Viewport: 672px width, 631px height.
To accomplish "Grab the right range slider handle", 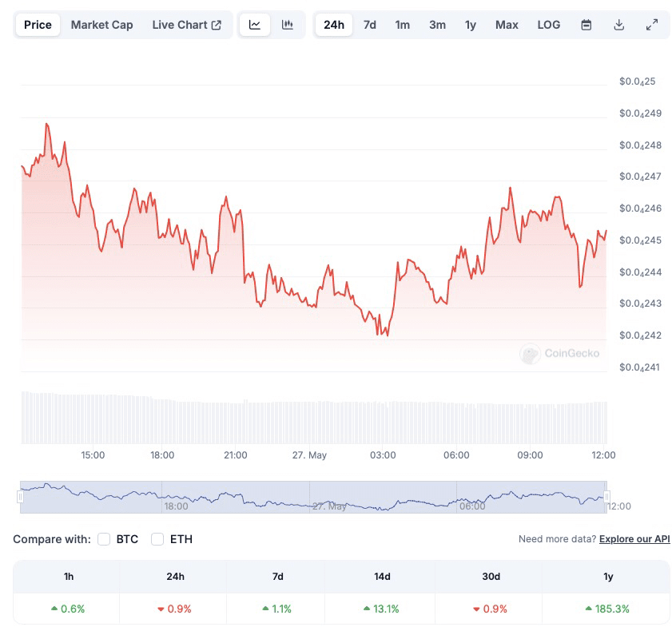I will click(x=606, y=497).
